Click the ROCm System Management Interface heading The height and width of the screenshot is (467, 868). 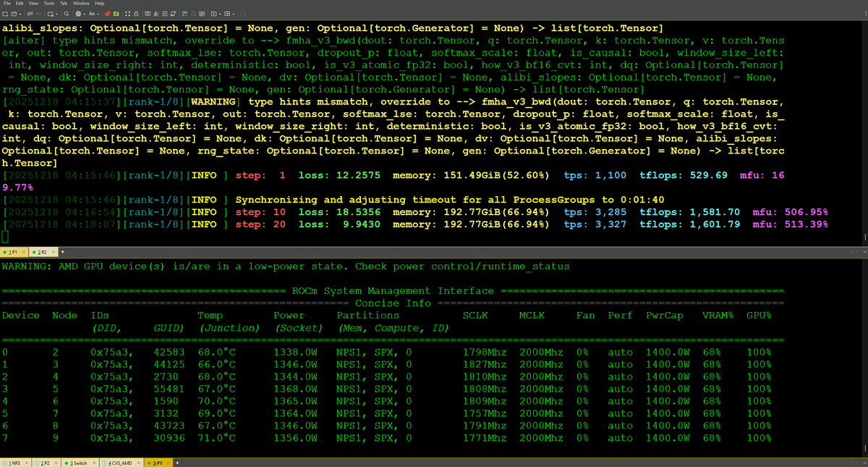[x=393, y=291]
